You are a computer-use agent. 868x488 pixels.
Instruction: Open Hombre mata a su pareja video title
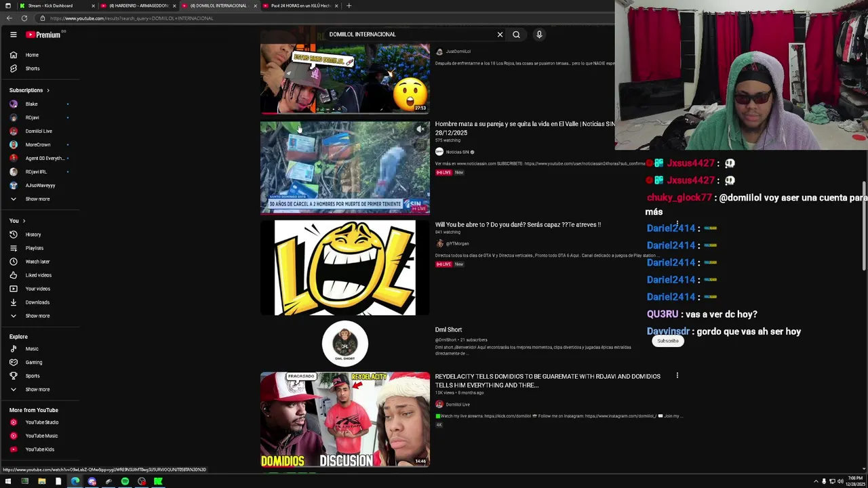[x=524, y=128]
